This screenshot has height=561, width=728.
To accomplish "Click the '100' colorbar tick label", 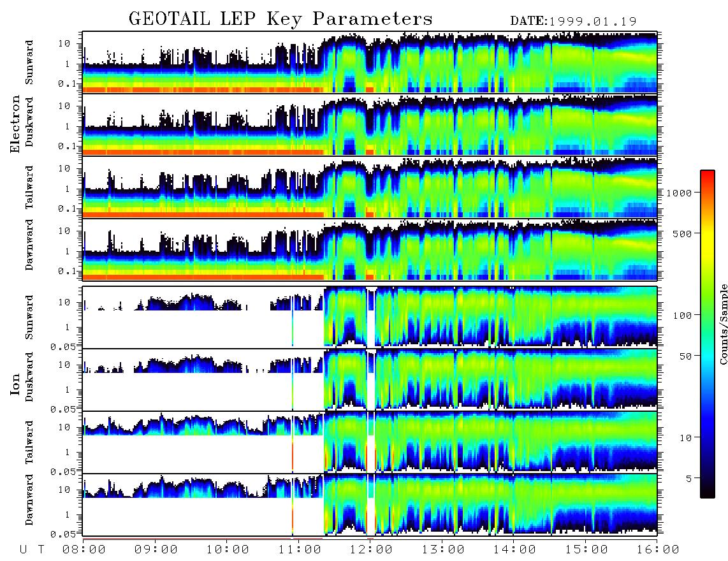I will pos(682,316).
